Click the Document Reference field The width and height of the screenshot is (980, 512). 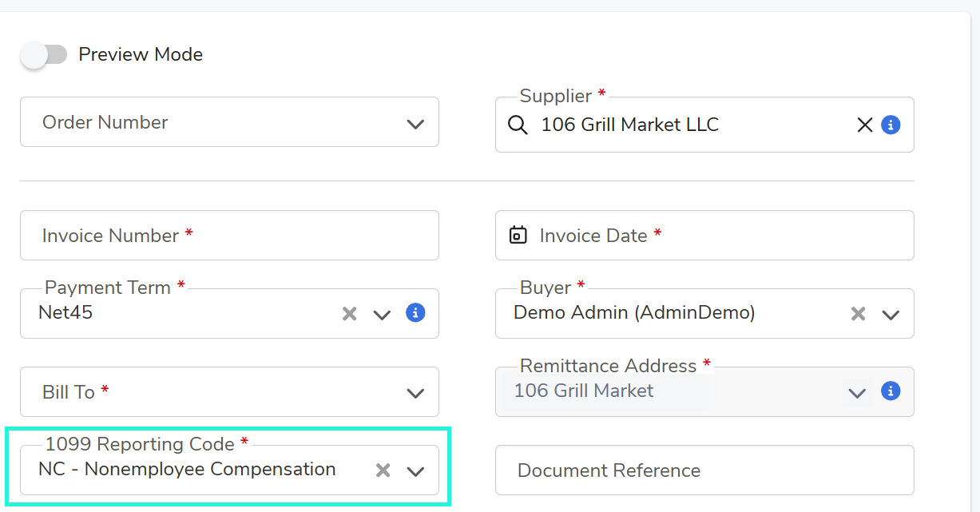click(x=704, y=470)
